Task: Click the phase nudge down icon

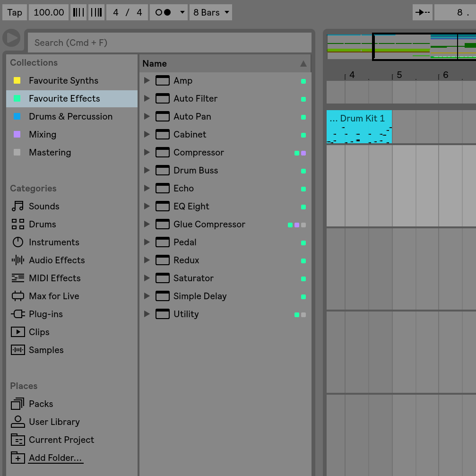Action: (78, 12)
